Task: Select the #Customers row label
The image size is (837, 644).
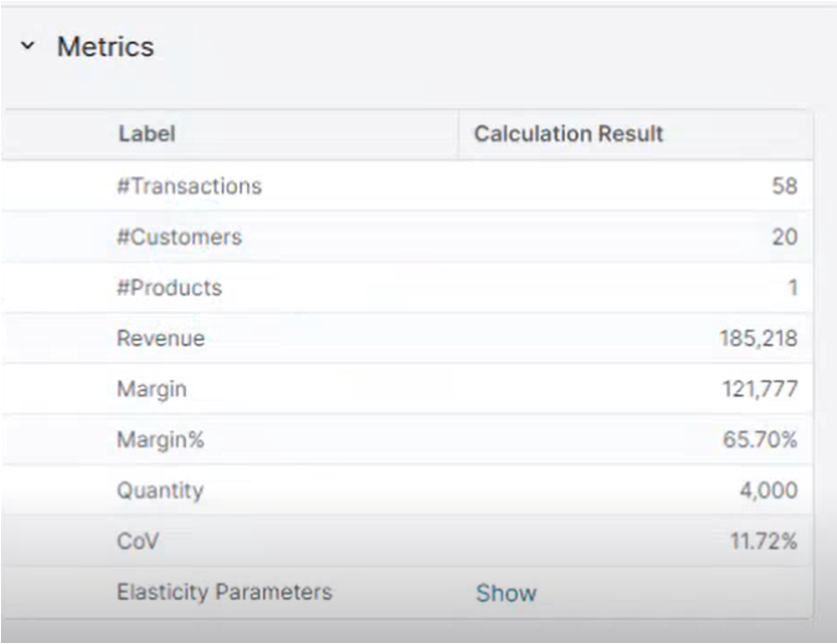Action: coord(179,236)
